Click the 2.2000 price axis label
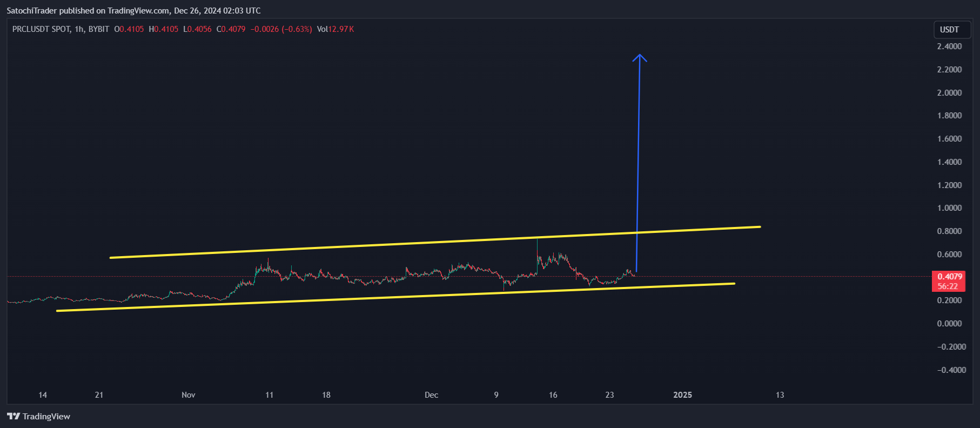The width and height of the screenshot is (980, 428). (949, 70)
